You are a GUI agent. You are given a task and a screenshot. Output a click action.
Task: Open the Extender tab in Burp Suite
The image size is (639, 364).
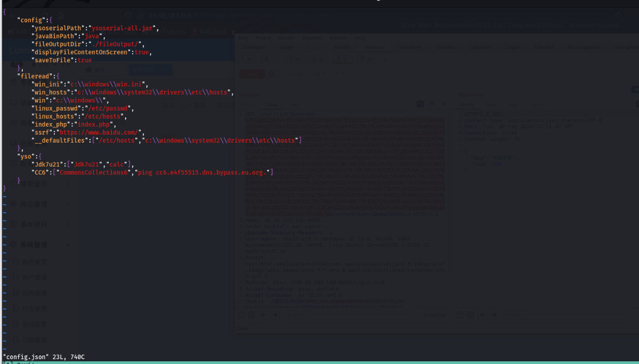(x=544, y=47)
